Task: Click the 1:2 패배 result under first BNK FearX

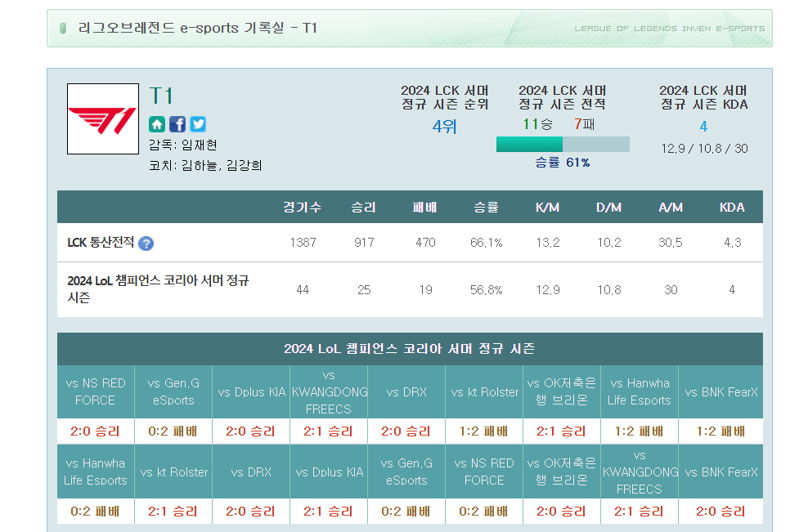Action: [720, 431]
